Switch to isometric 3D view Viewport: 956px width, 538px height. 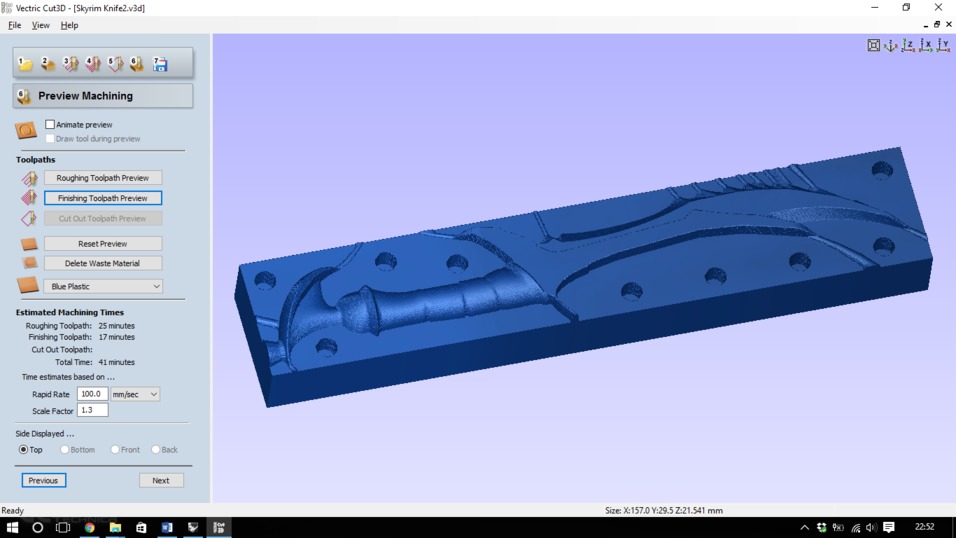pyautogui.click(x=891, y=45)
